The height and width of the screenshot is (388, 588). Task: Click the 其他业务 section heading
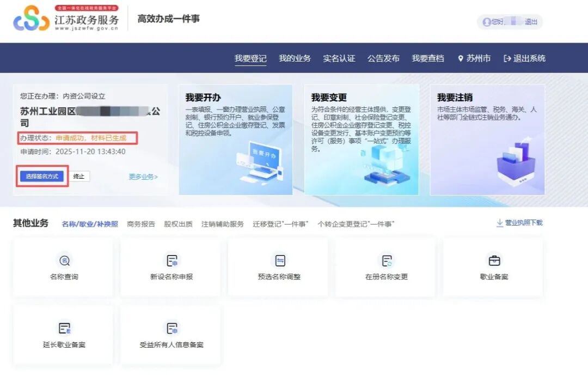(x=30, y=223)
